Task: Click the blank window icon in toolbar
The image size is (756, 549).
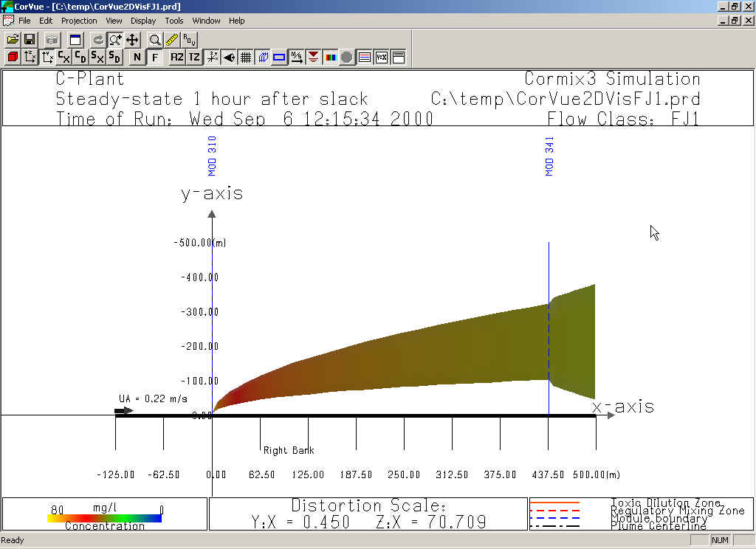Action: (x=75, y=40)
